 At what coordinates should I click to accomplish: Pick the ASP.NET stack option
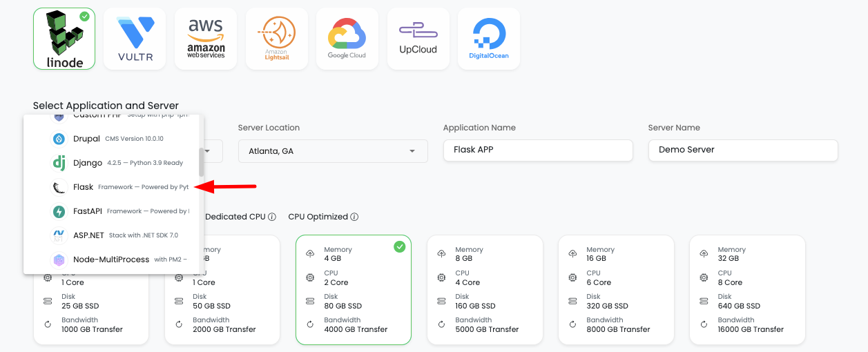click(x=112, y=235)
